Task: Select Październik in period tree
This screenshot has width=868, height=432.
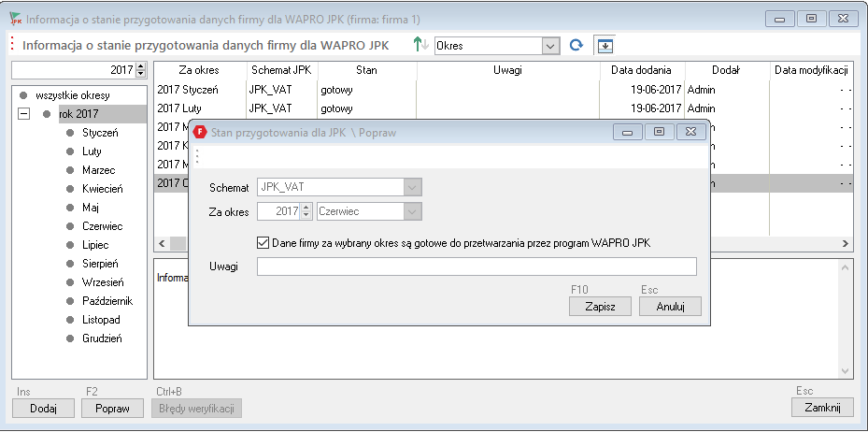Action: point(107,301)
